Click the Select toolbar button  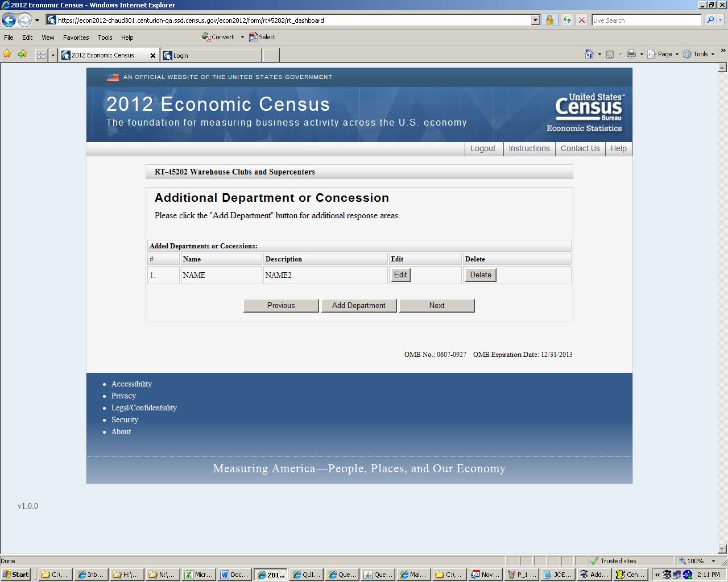click(262, 37)
